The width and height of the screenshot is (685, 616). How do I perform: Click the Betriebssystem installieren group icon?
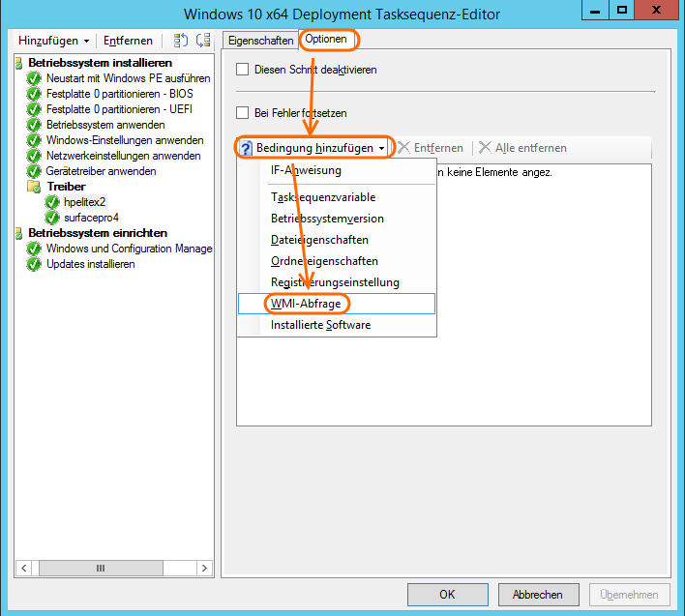point(18,63)
